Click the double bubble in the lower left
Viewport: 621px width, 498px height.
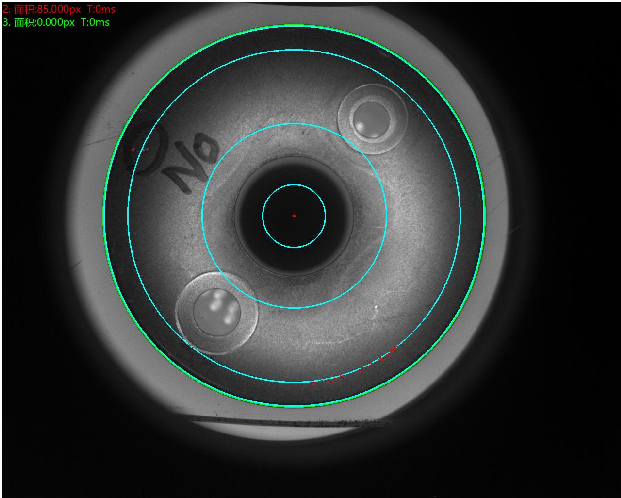[217, 312]
